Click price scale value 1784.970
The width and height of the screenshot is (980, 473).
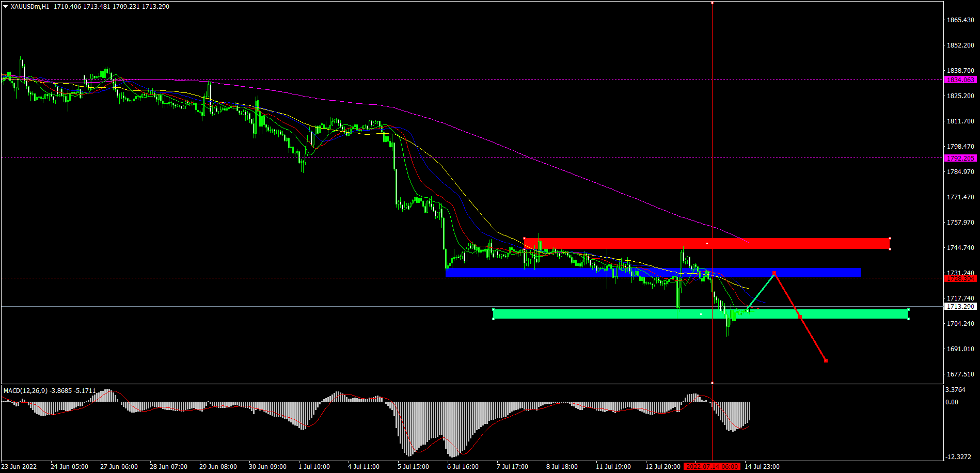(x=960, y=172)
